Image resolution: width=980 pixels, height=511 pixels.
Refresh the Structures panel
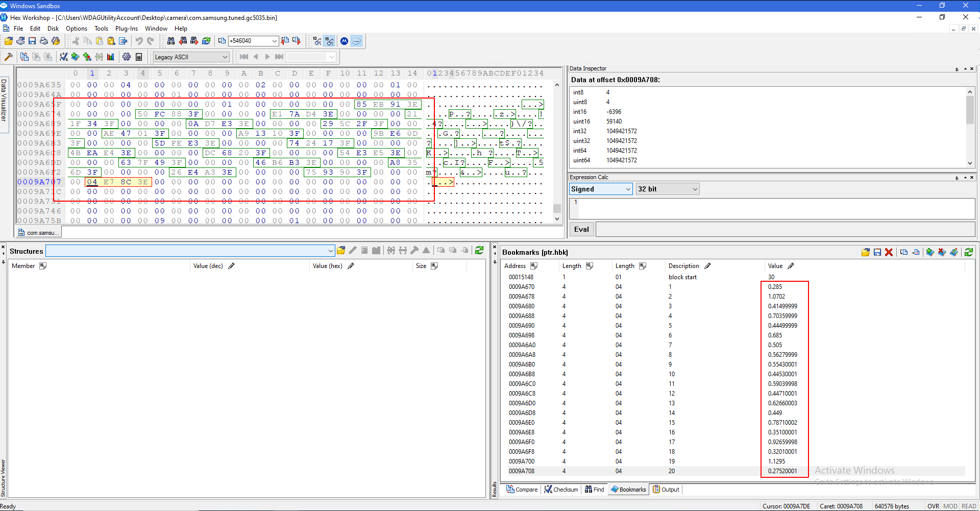click(x=479, y=251)
